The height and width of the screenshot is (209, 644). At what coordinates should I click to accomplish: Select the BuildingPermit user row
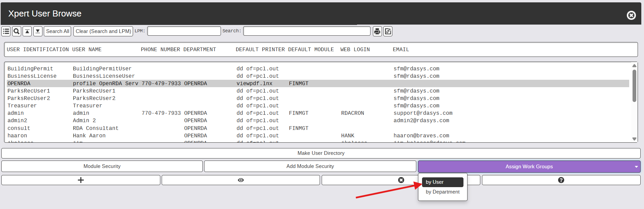318,69
